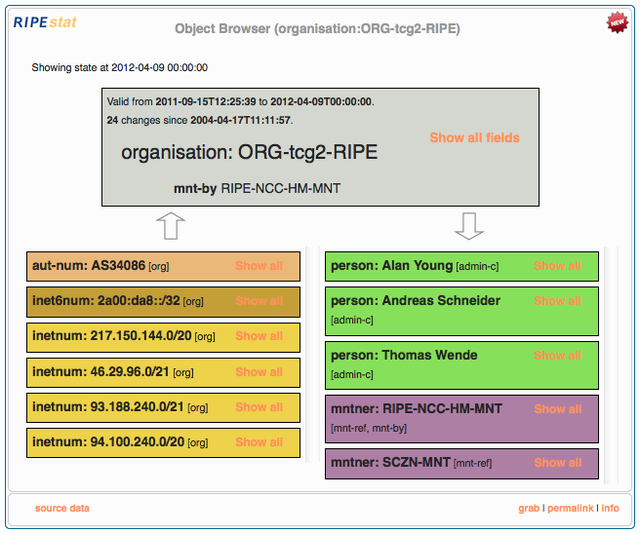This screenshot has width=640, height=534.
Task: Show all for aut-num AS34086
Action: click(x=259, y=266)
